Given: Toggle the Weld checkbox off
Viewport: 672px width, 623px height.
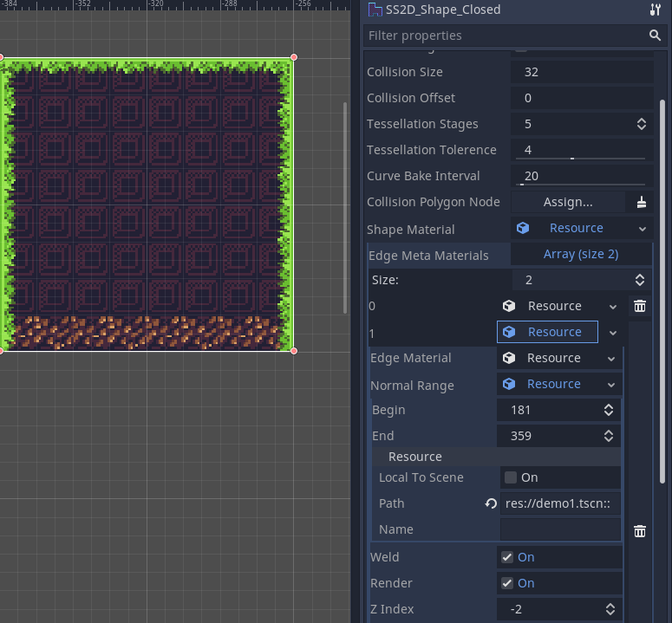Looking at the screenshot, I should point(508,557).
